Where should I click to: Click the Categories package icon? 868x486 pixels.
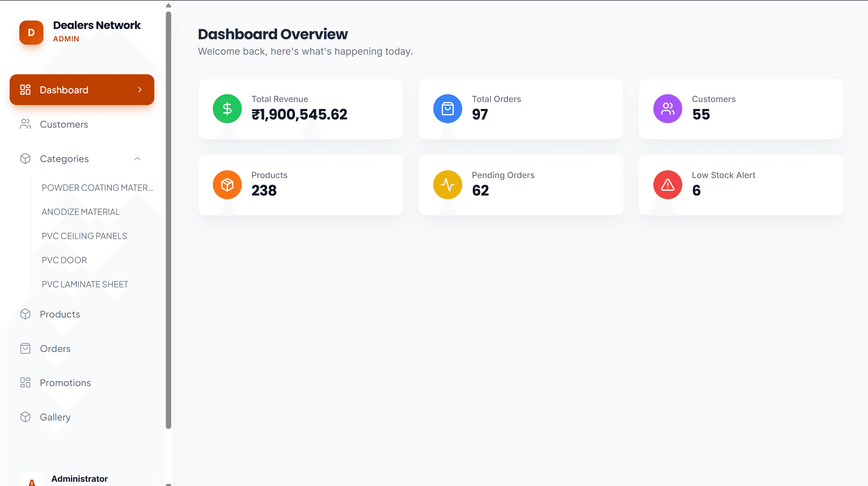(x=25, y=158)
